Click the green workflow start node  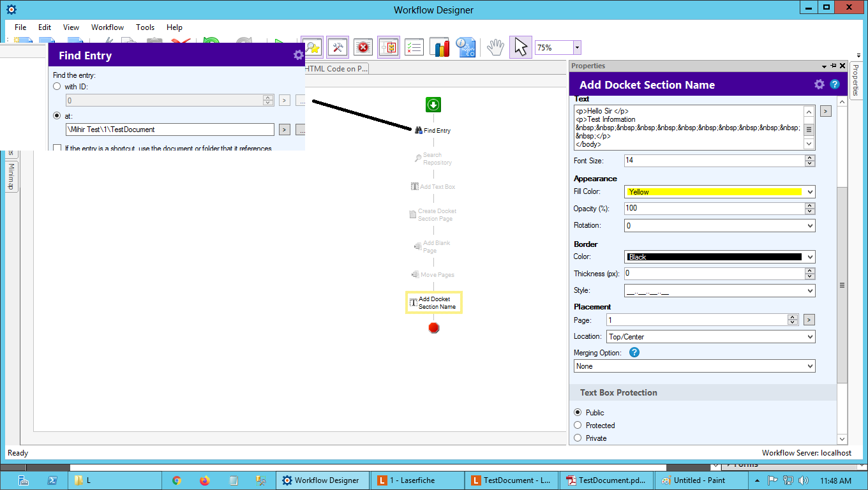(433, 105)
